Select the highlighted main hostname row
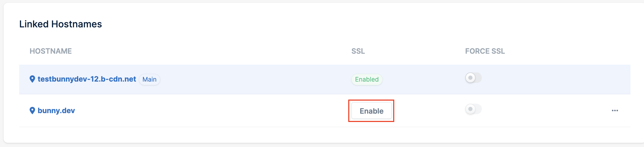The width and height of the screenshot is (644, 147). pyautogui.click(x=325, y=79)
